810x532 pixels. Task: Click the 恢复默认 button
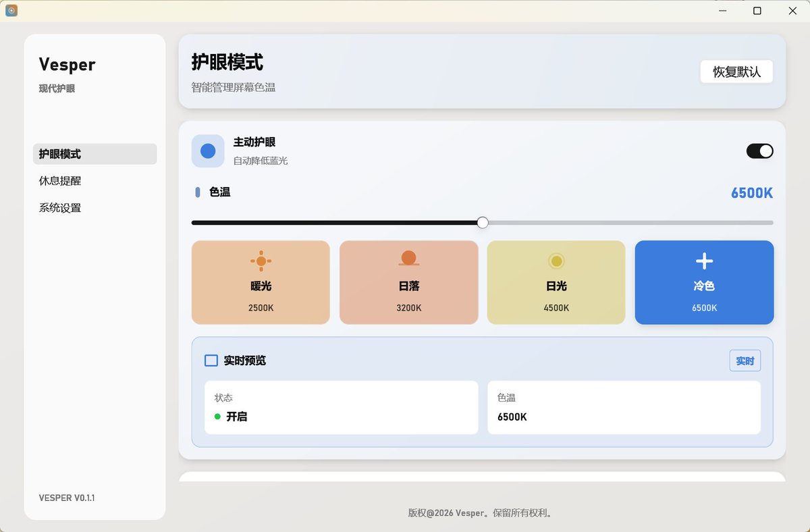(736, 72)
